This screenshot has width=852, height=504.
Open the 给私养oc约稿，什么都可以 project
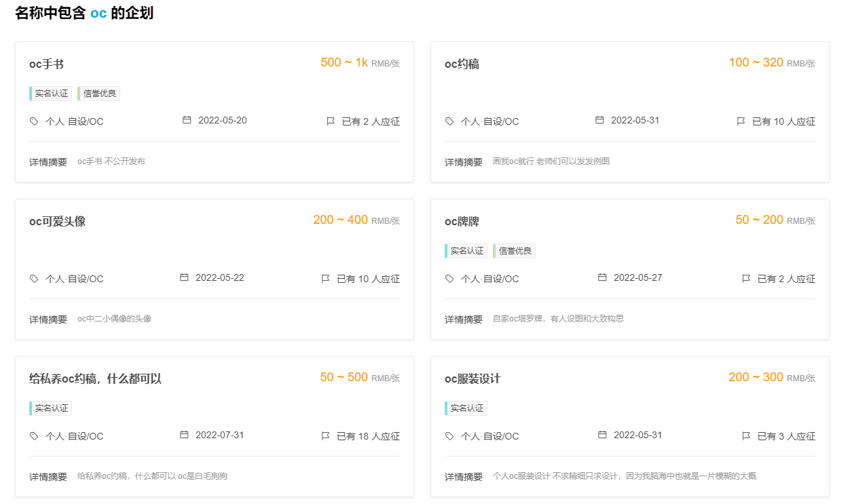[x=95, y=379]
